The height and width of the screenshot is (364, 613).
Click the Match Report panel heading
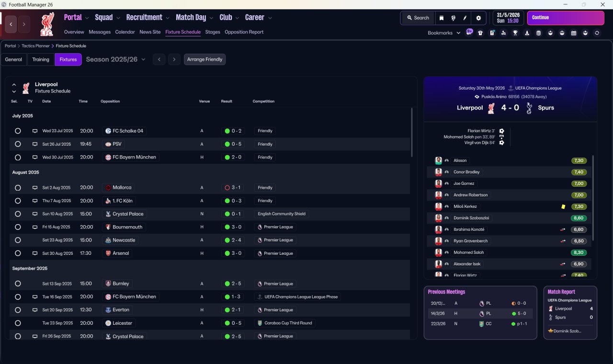pyautogui.click(x=561, y=292)
